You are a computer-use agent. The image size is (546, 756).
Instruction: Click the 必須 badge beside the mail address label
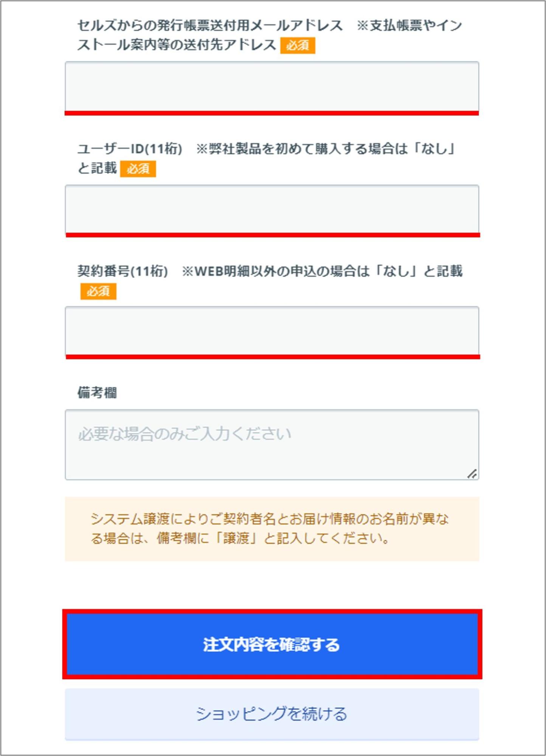pyautogui.click(x=298, y=45)
